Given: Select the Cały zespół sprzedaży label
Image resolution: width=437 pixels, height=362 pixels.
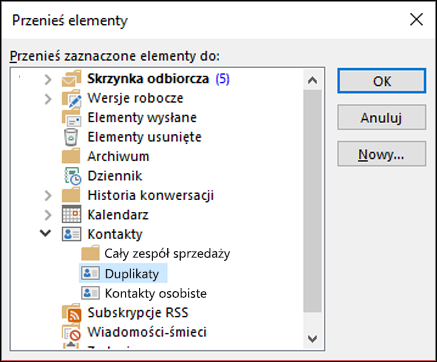Looking at the screenshot, I should (167, 253).
